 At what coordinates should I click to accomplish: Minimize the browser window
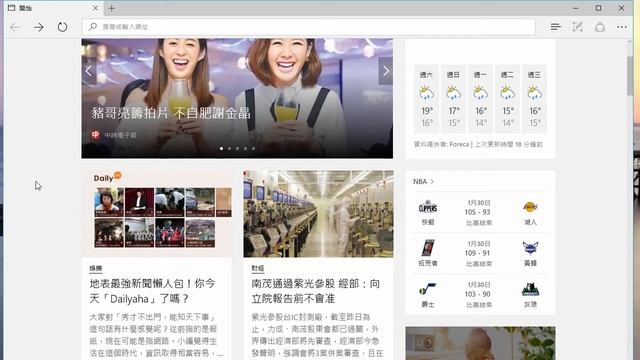point(576,8)
